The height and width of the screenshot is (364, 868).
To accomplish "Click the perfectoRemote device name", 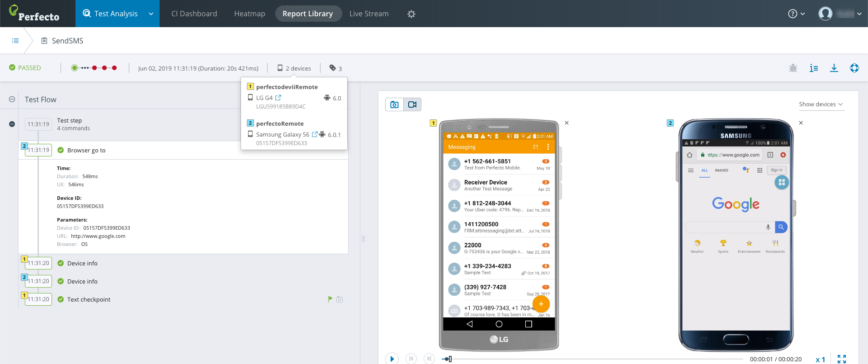I will click(x=280, y=123).
